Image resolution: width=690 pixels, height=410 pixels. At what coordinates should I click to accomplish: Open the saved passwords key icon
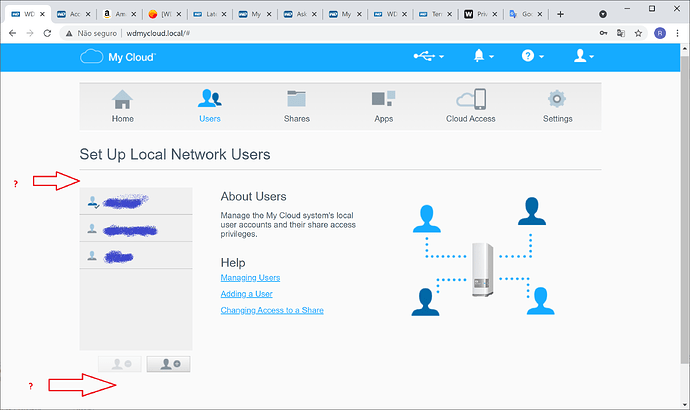point(603,33)
